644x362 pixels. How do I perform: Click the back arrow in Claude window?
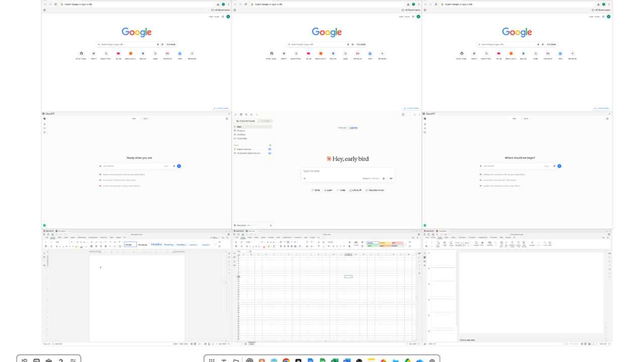[251, 115]
